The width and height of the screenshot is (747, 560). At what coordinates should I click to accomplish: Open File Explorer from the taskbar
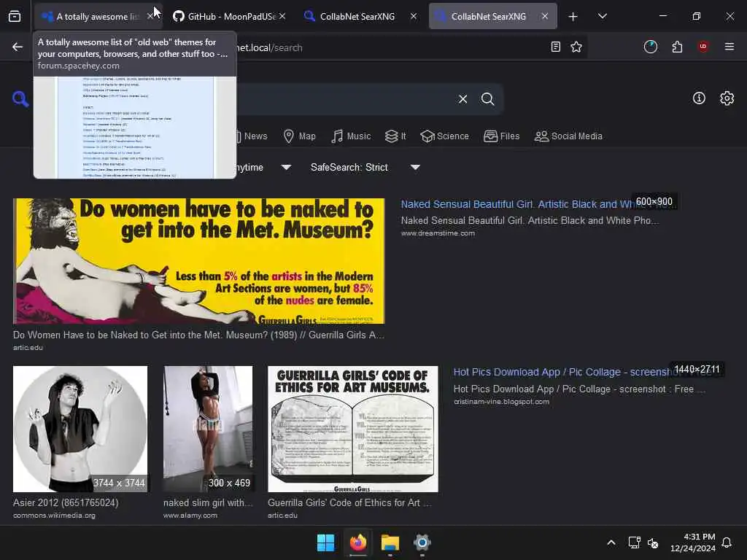(390, 542)
